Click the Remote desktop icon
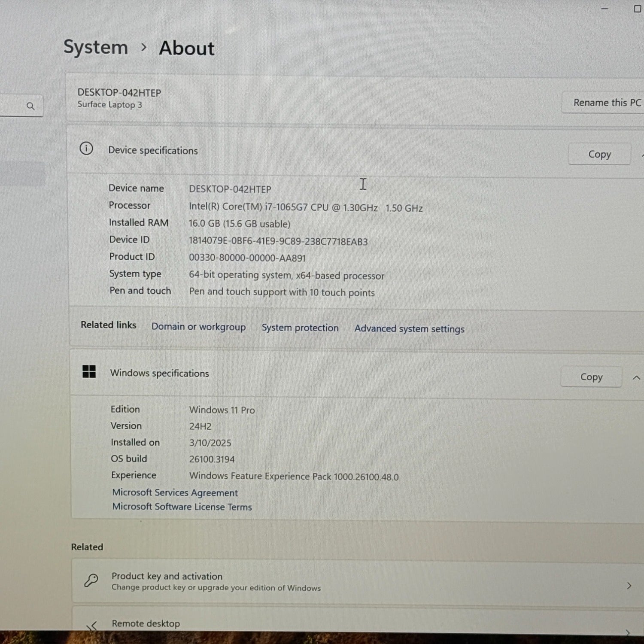Image resolution: width=644 pixels, height=644 pixels. (92, 626)
